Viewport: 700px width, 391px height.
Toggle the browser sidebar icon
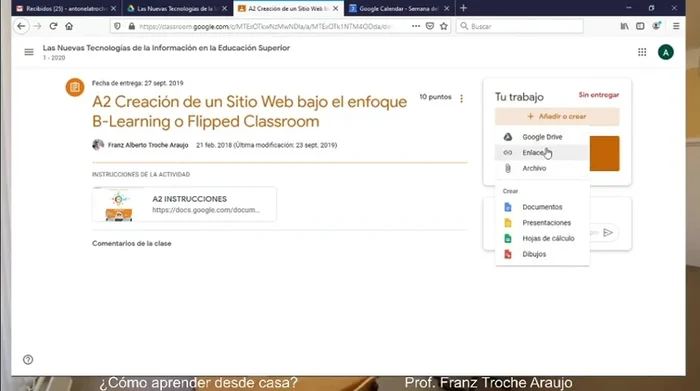pos(640,26)
